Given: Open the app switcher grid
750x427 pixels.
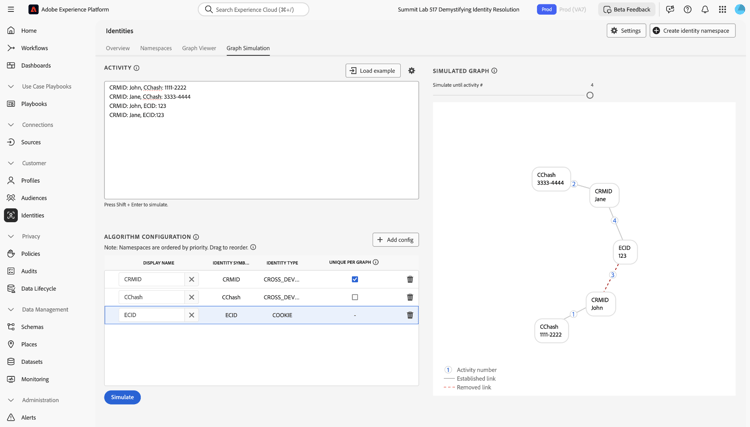Looking at the screenshot, I should click(722, 10).
